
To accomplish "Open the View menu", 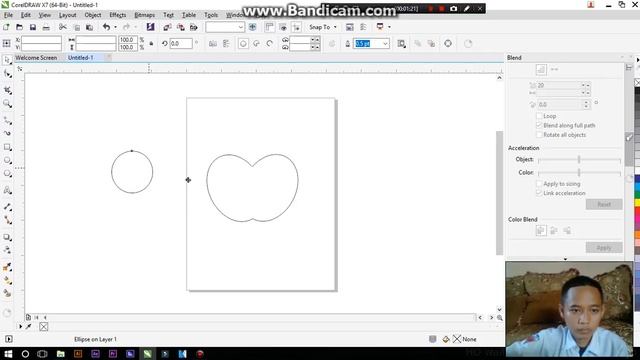I will pyautogui.click(x=44, y=15).
